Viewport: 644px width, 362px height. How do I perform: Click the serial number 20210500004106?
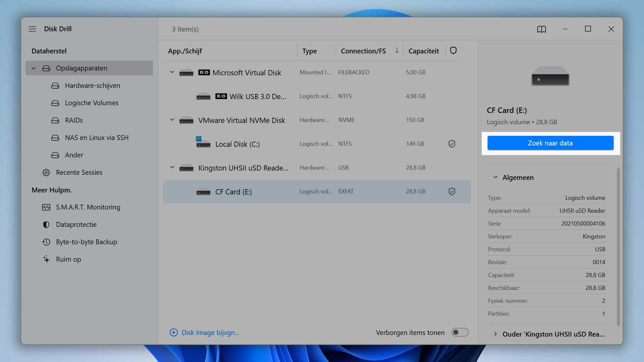(x=583, y=224)
